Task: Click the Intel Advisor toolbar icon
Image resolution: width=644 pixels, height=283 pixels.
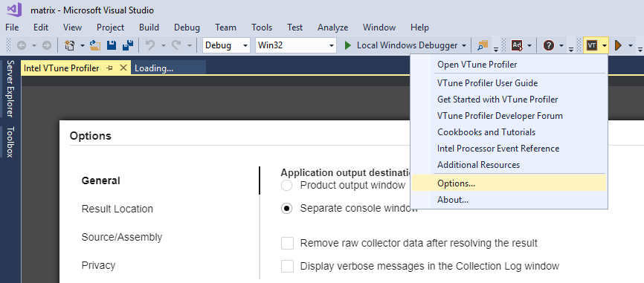Action: [x=517, y=45]
